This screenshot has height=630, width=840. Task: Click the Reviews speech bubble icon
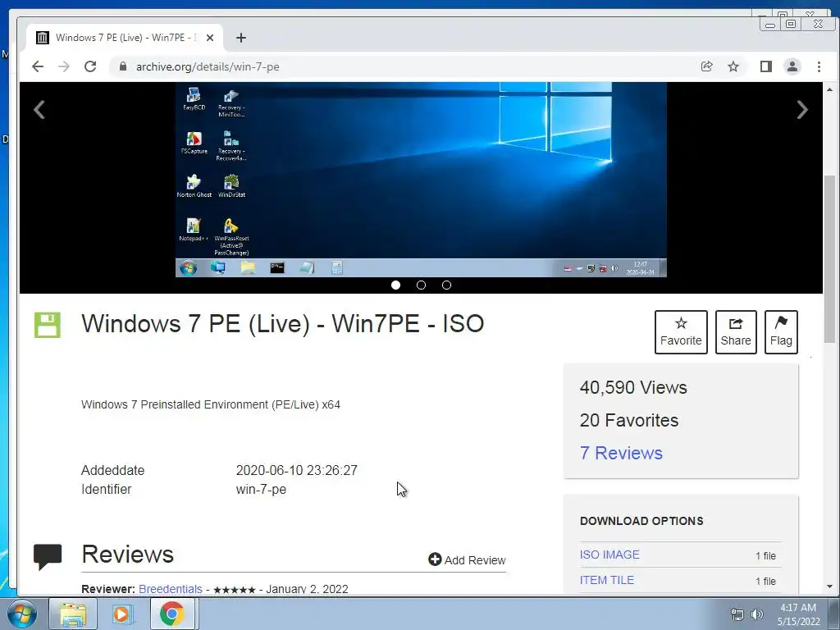(48, 557)
